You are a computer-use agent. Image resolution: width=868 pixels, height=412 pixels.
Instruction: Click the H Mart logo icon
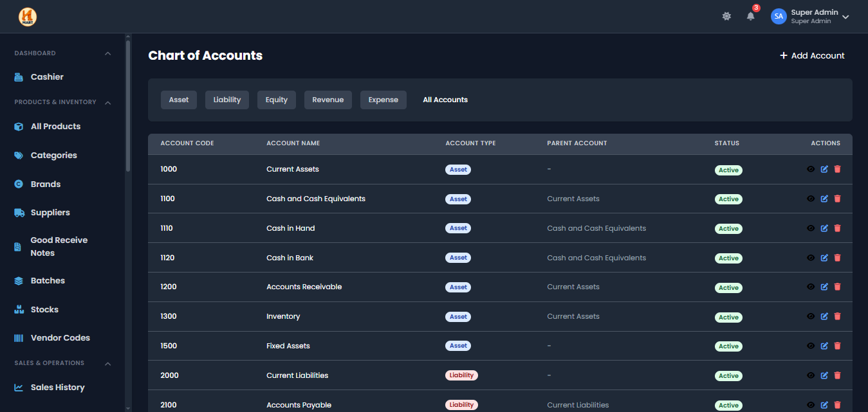click(28, 17)
